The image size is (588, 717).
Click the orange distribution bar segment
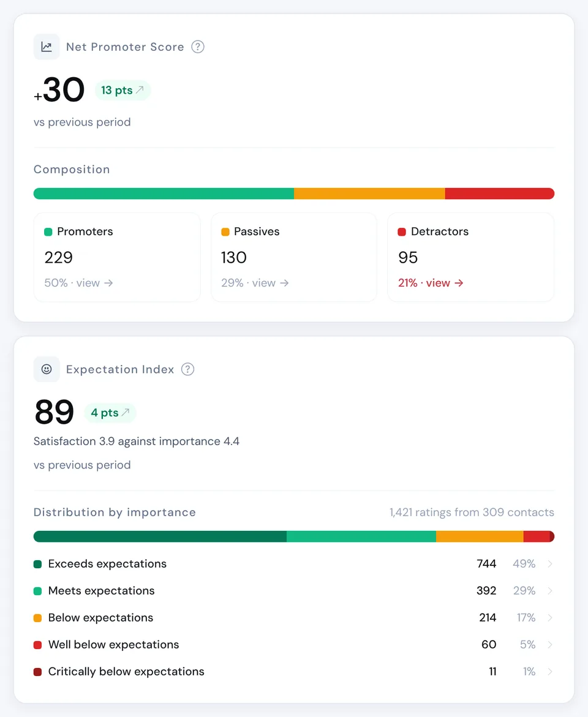point(480,536)
